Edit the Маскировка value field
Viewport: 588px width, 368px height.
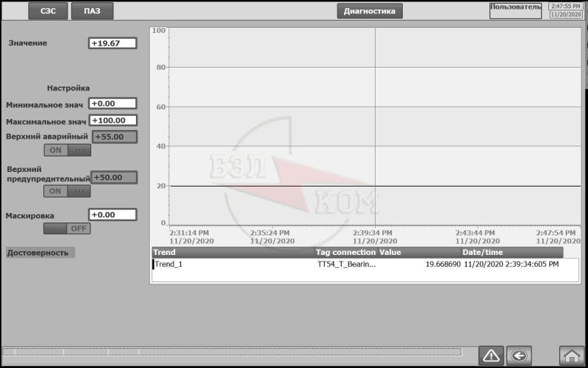(x=112, y=214)
